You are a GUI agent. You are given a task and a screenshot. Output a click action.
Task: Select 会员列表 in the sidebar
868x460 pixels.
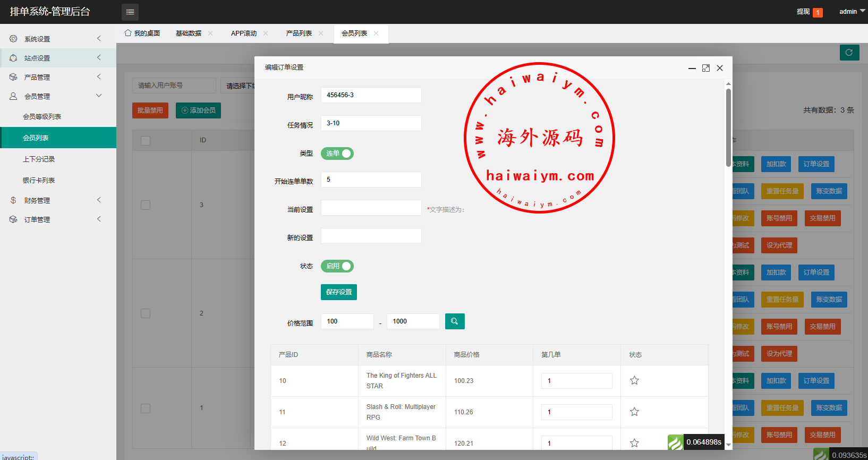click(x=58, y=138)
